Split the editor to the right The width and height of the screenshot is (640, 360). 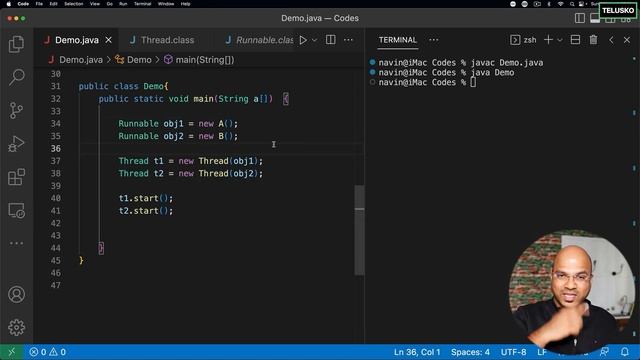tap(331, 40)
